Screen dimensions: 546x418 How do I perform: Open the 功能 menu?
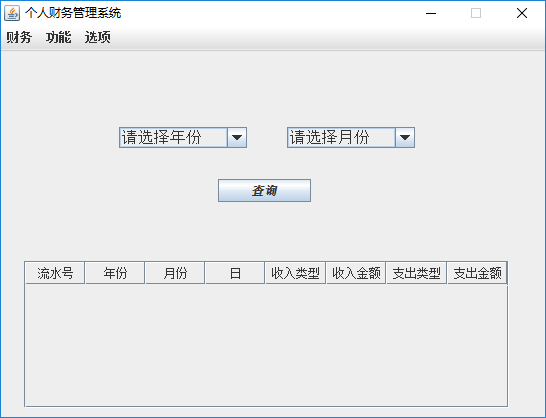tap(58, 37)
